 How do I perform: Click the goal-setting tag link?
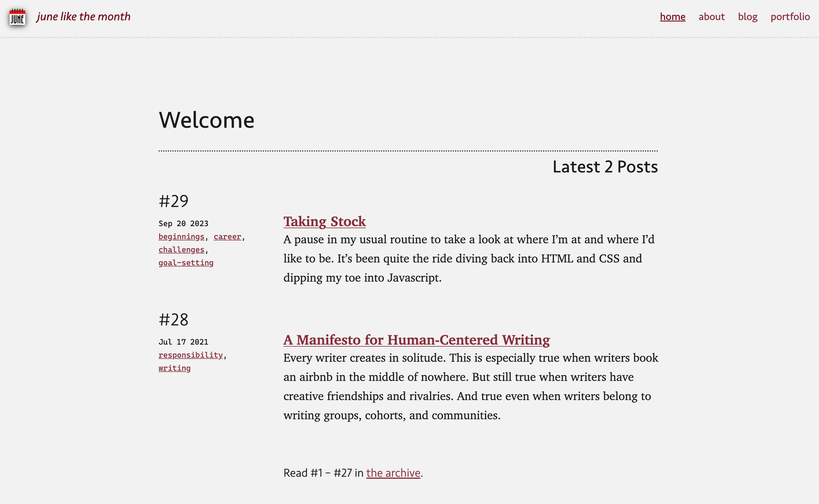(x=186, y=262)
